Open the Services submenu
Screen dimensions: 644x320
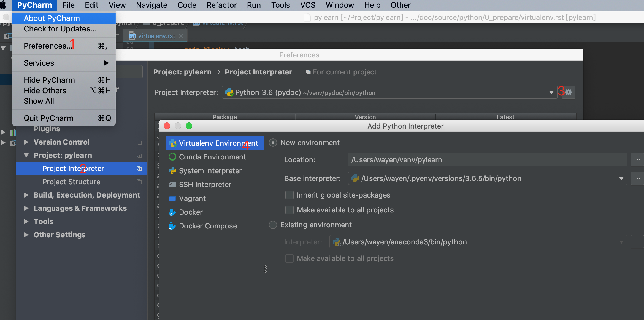(64, 63)
